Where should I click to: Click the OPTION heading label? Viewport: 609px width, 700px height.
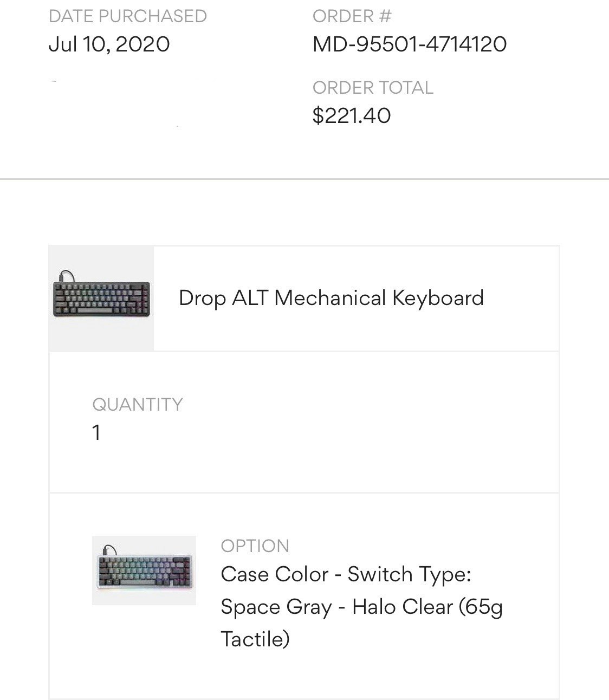coord(255,546)
